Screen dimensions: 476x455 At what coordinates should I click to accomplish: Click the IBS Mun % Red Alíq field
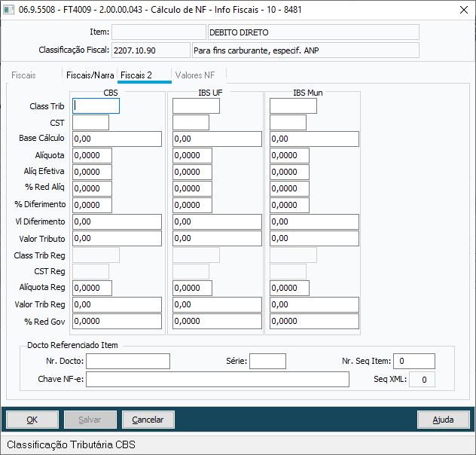point(290,188)
